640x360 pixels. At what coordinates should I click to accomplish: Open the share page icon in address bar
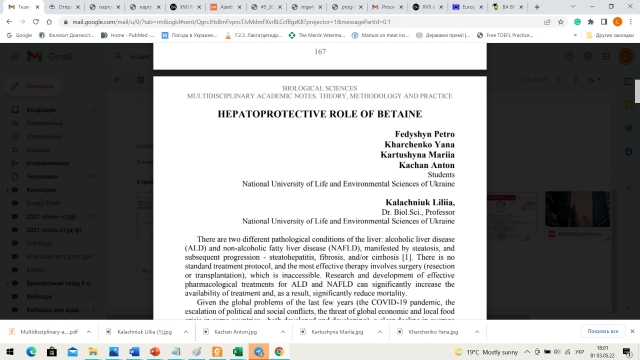(547, 22)
